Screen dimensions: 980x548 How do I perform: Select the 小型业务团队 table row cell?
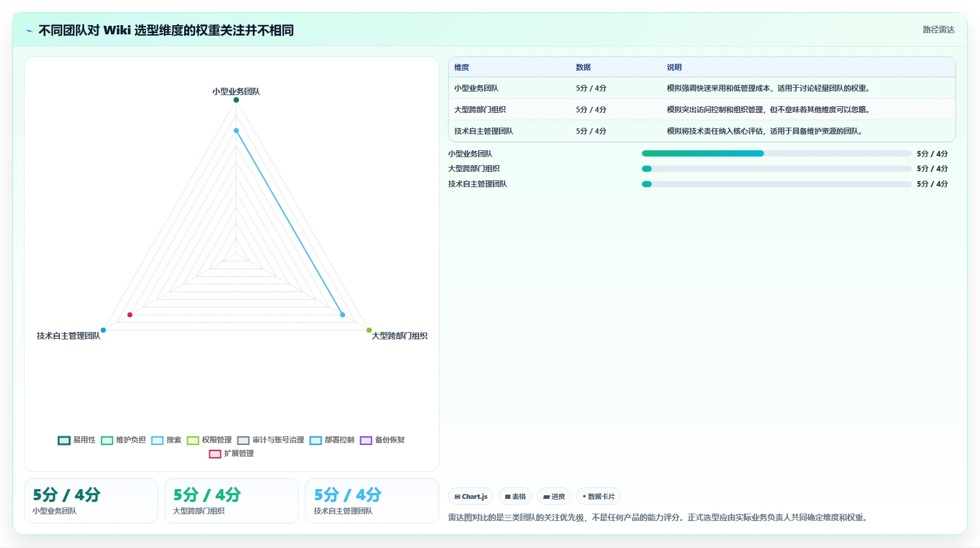[x=476, y=88]
